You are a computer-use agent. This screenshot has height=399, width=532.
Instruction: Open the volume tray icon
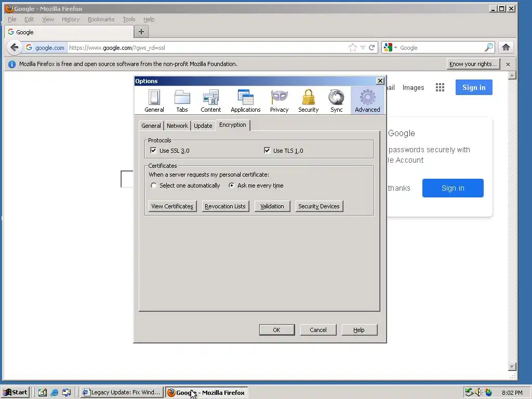point(478,392)
